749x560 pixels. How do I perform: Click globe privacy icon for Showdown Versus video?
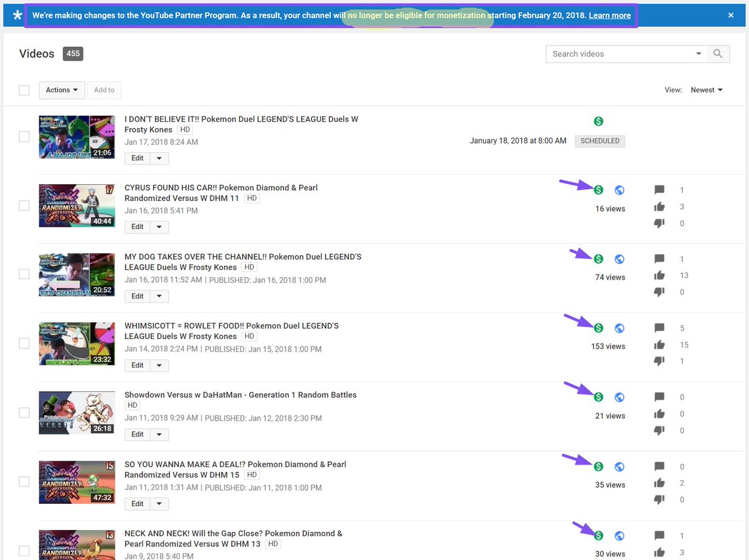point(619,397)
